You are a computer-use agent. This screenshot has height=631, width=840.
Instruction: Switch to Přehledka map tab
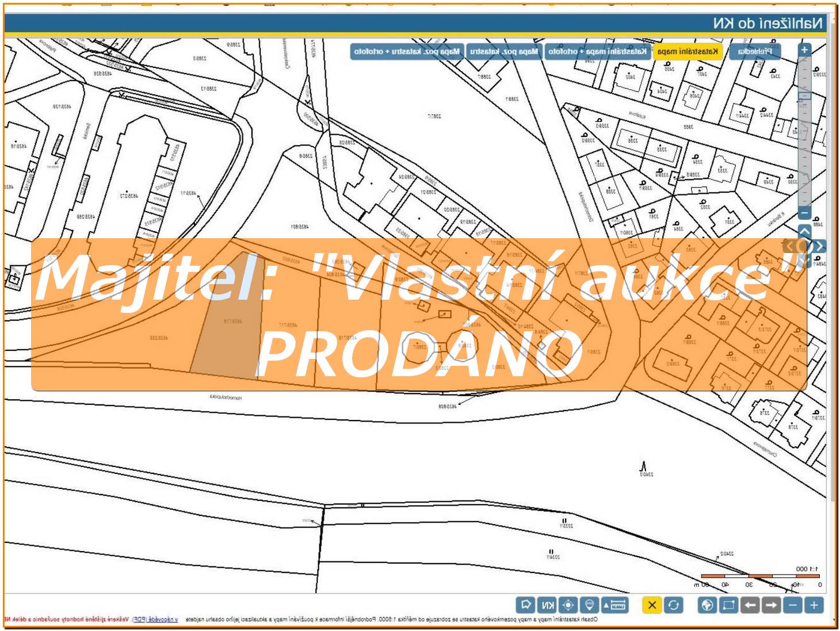(755, 51)
